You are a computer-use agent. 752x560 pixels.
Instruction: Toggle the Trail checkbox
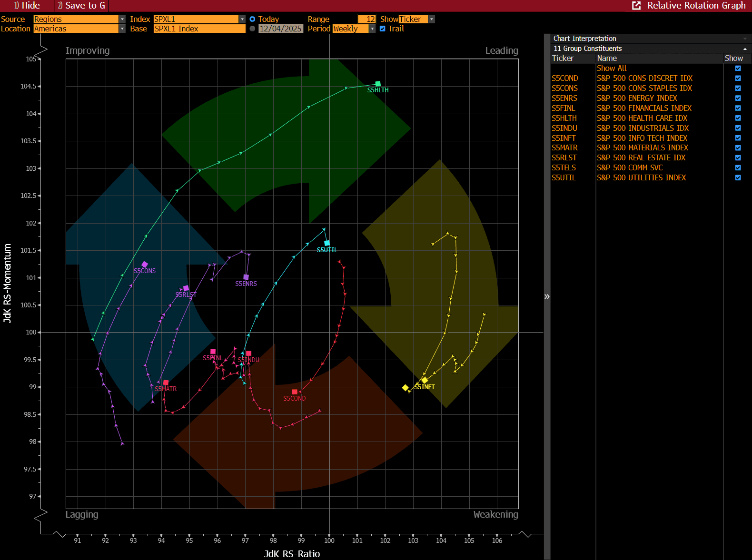382,29
